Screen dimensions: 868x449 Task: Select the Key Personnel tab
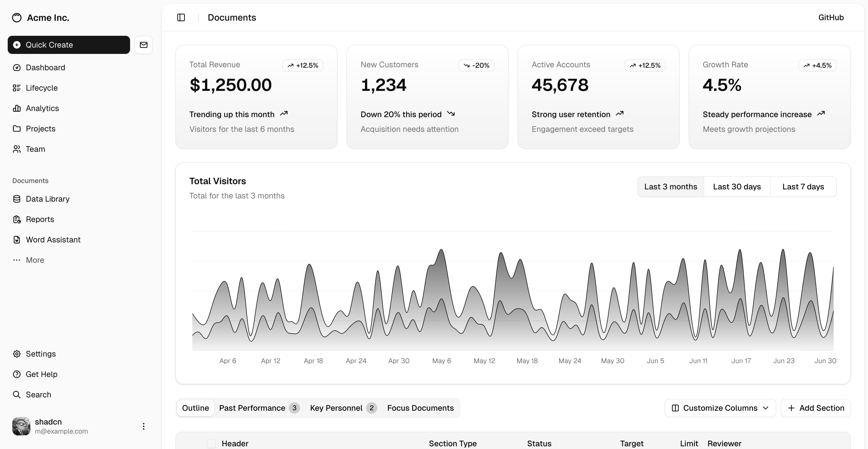(336, 408)
